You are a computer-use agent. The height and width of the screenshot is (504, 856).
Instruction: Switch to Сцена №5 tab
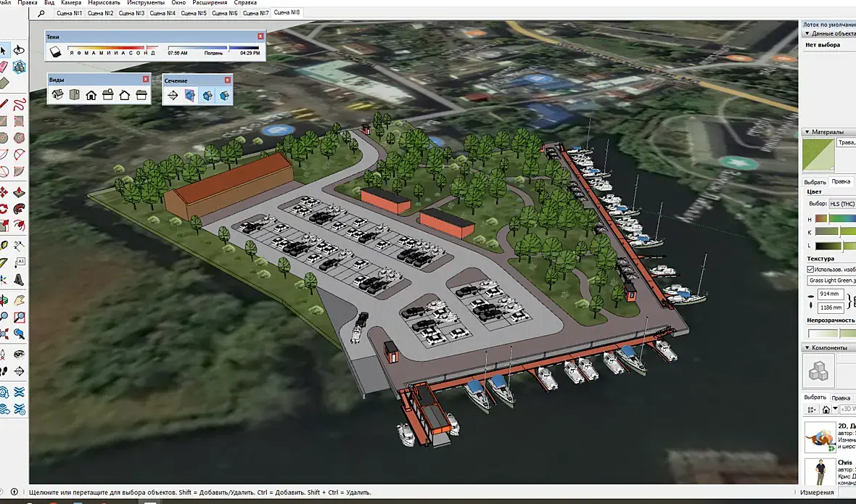[194, 13]
